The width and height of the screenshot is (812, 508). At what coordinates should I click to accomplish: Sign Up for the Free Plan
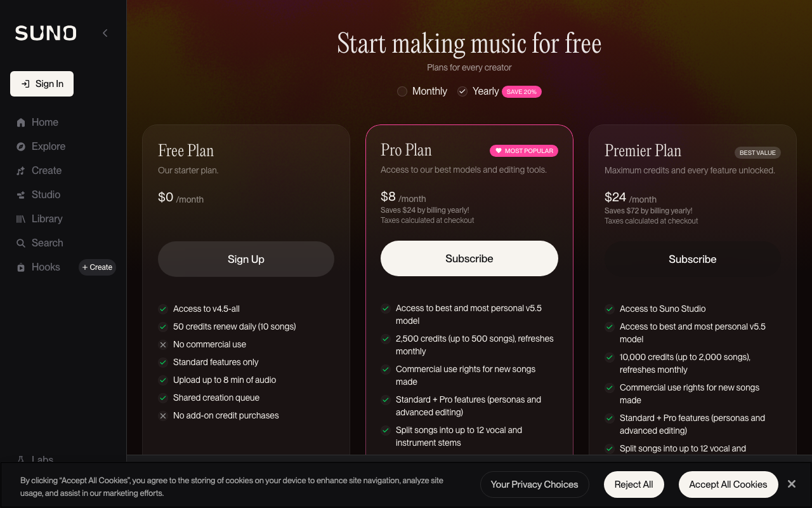[246, 258]
